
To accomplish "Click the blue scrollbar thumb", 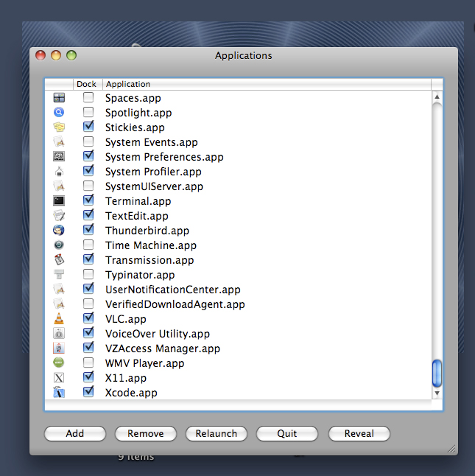I will 437,373.
